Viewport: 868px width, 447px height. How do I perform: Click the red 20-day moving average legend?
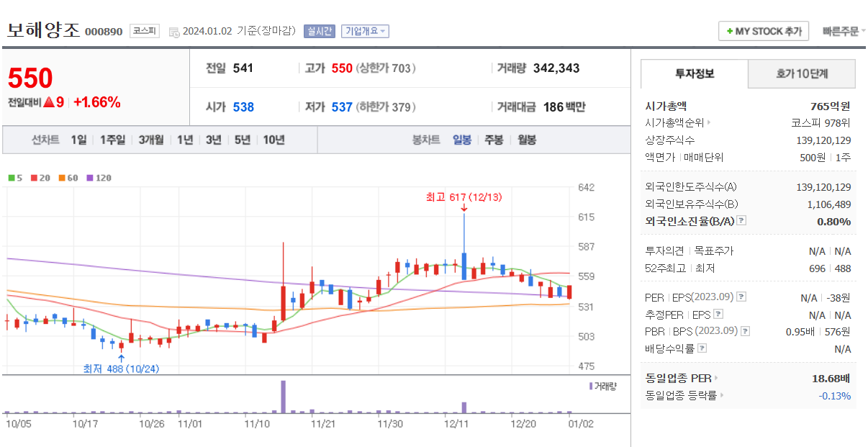[39, 178]
